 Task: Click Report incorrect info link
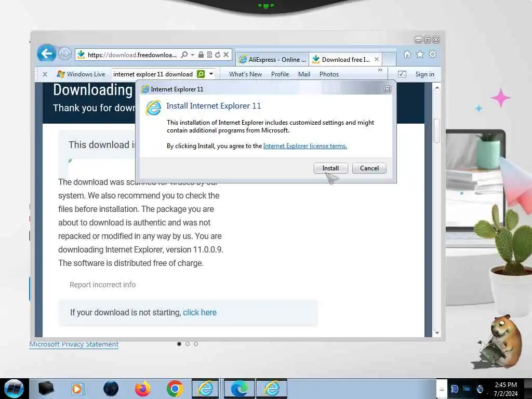click(x=102, y=285)
